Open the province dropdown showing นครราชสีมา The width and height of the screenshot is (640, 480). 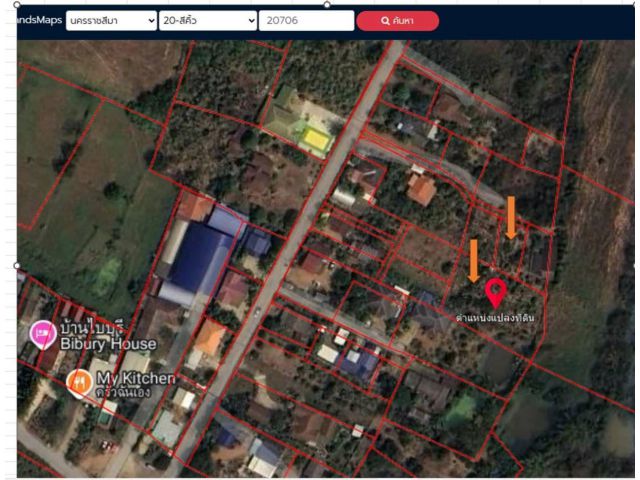click(x=111, y=20)
